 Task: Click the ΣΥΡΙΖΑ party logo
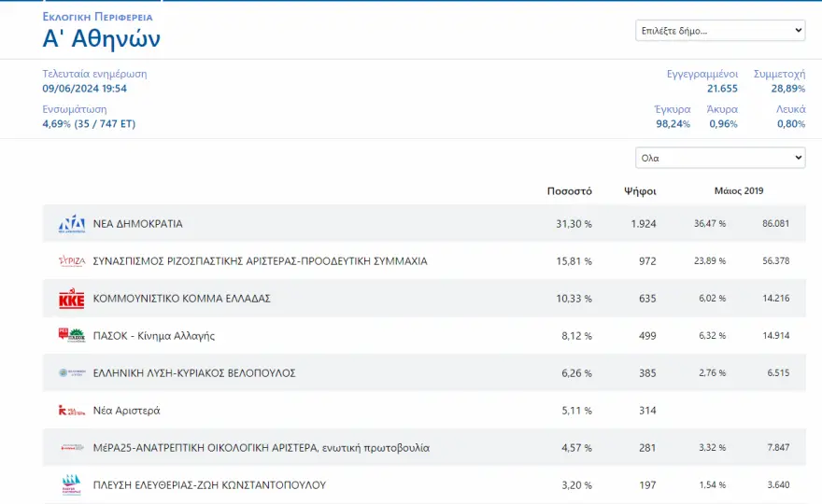point(72,261)
